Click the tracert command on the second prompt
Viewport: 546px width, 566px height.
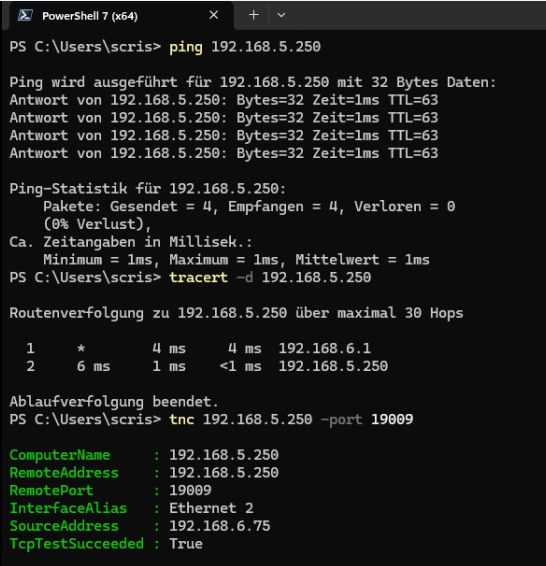[x=198, y=278]
